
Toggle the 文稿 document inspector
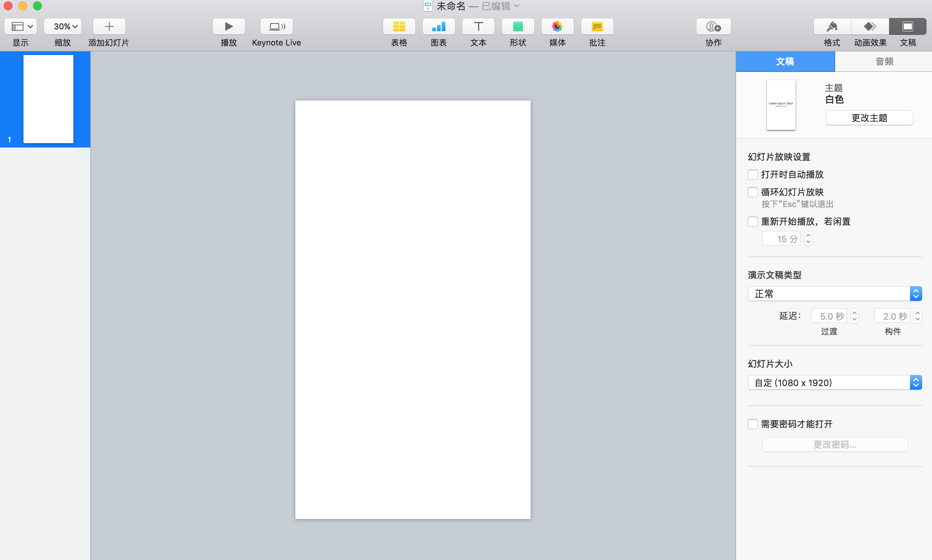click(908, 26)
